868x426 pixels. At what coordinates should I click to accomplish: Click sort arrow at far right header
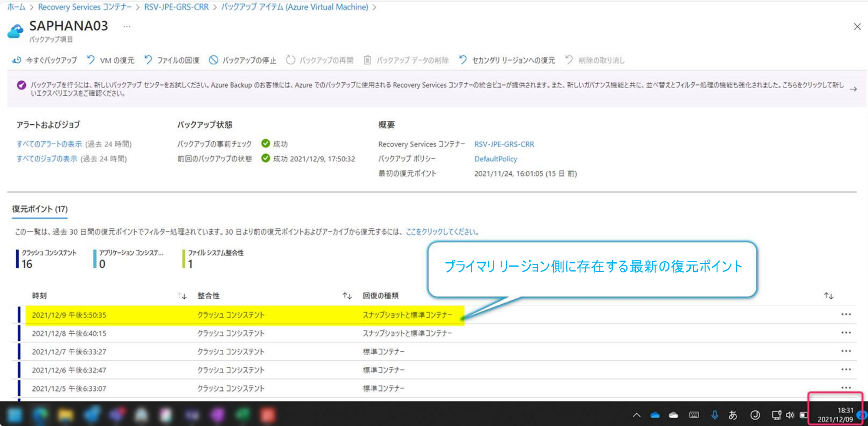pos(828,296)
